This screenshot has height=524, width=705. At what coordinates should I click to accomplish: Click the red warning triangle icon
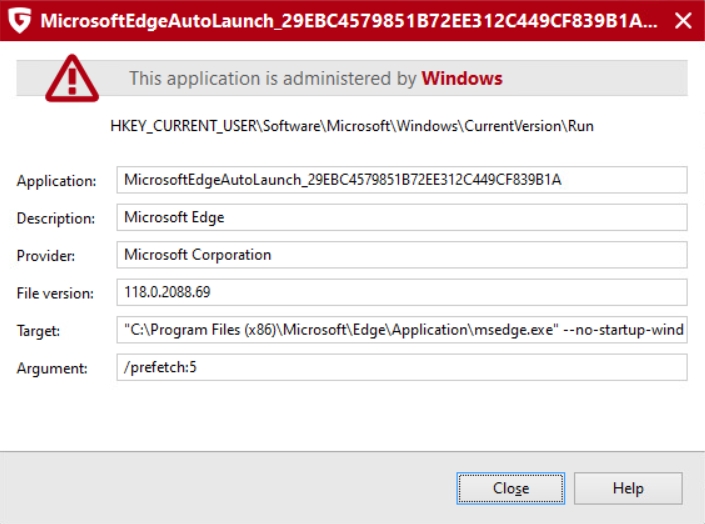(x=72, y=78)
